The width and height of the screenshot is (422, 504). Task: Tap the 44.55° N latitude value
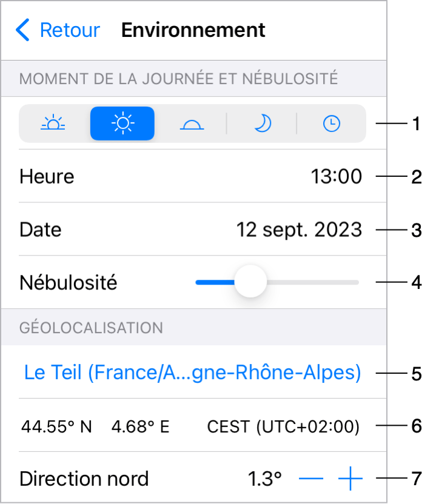(x=56, y=427)
